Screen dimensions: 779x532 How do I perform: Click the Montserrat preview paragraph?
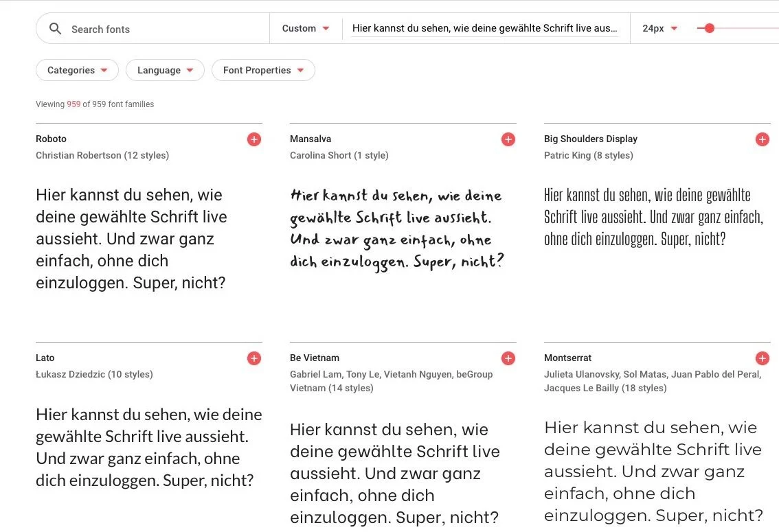(x=653, y=472)
